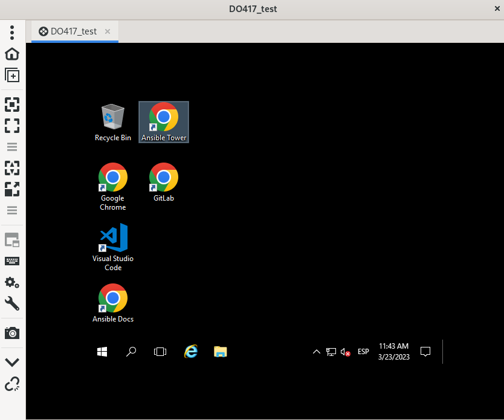Open the three-dot menu in the sidebar
Image resolution: width=504 pixels, height=420 pixels.
12,32
